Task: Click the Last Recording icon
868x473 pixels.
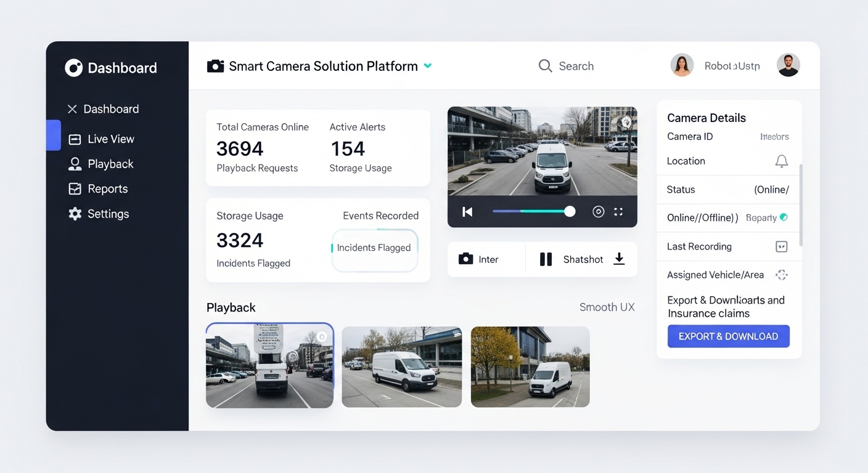Action: click(x=781, y=247)
